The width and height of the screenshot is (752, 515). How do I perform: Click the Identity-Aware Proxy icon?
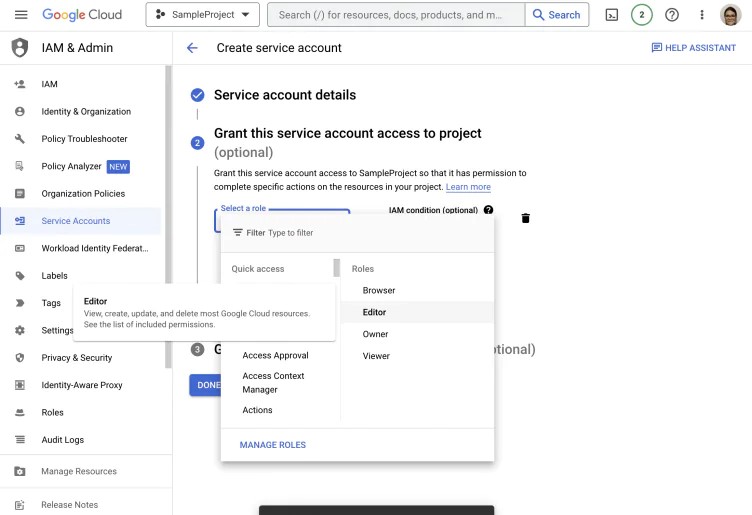pos(20,385)
